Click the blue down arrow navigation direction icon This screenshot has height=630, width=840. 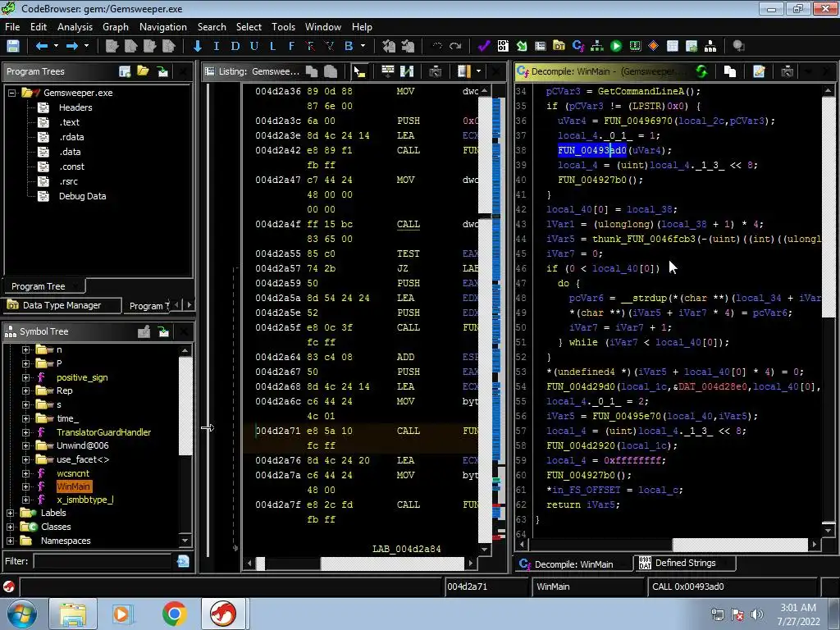[197, 46]
